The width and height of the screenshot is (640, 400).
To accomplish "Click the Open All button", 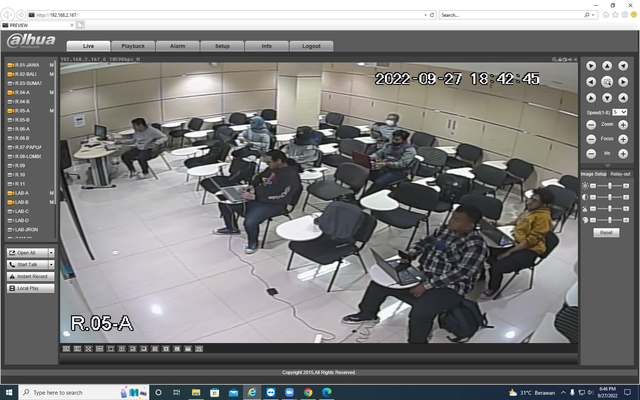I will pos(27,253).
